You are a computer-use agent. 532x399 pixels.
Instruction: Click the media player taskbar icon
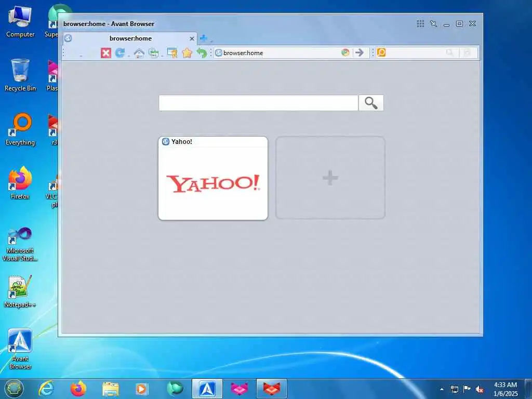tap(142, 389)
